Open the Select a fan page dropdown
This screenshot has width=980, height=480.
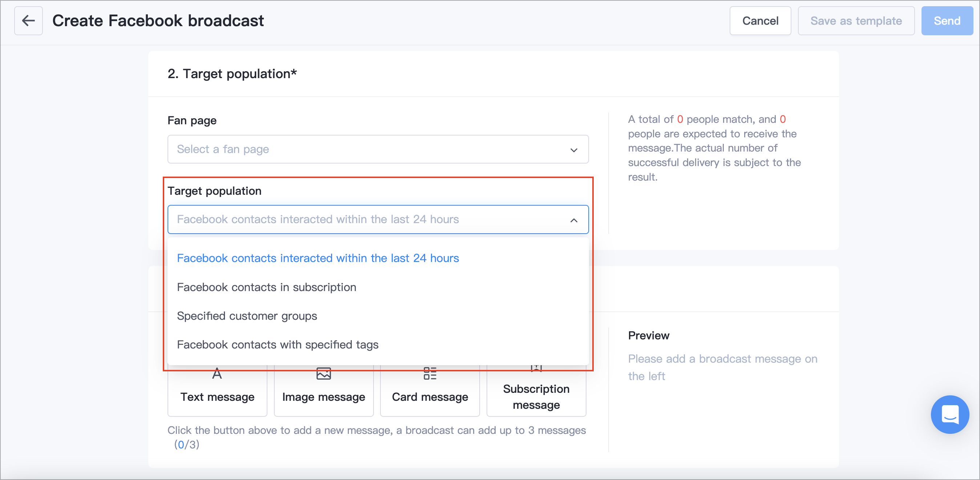point(378,149)
